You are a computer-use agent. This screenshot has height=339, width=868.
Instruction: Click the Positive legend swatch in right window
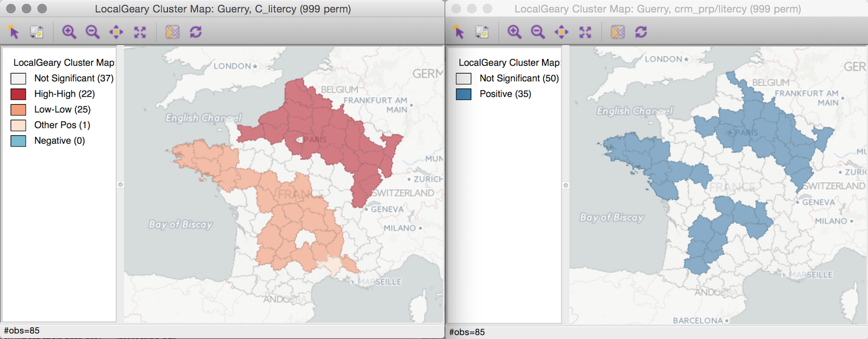464,94
